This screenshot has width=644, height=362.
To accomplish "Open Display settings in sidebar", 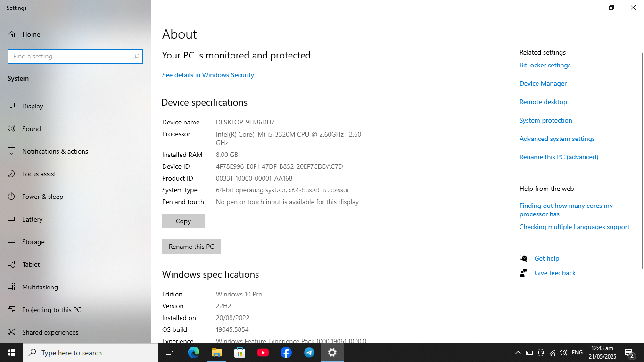I will [x=75, y=106].
